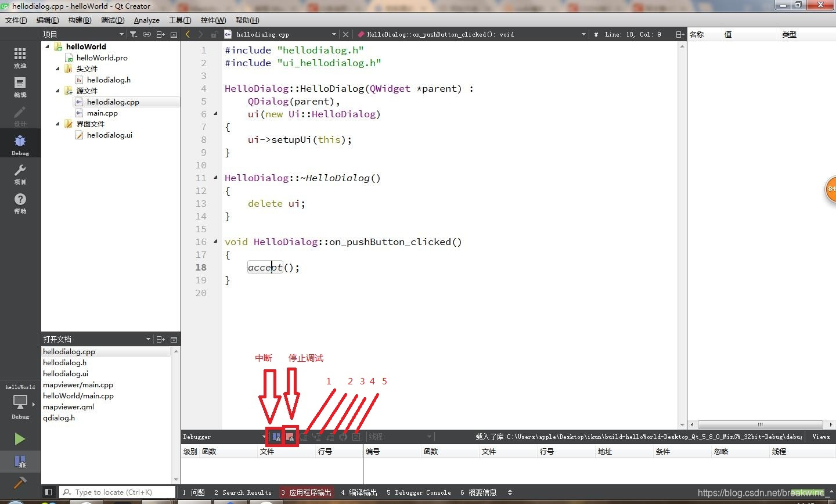Switch to Design (设计) mode
Viewport: 836px width, 504px height.
point(20,116)
